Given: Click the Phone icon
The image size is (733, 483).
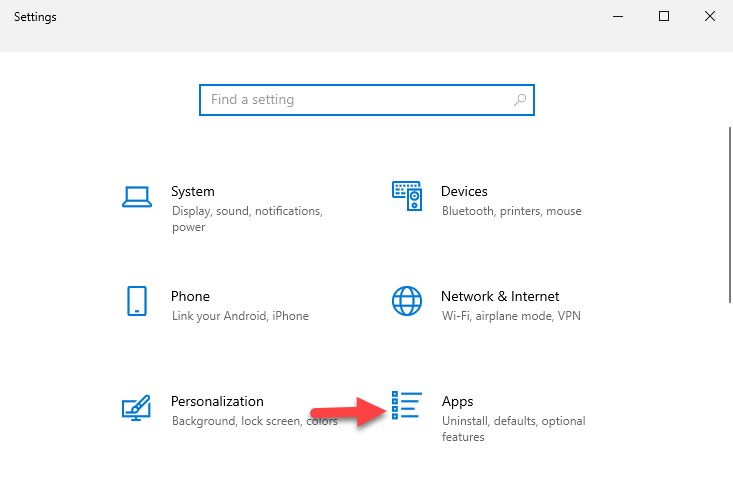Looking at the screenshot, I should pyautogui.click(x=137, y=301).
